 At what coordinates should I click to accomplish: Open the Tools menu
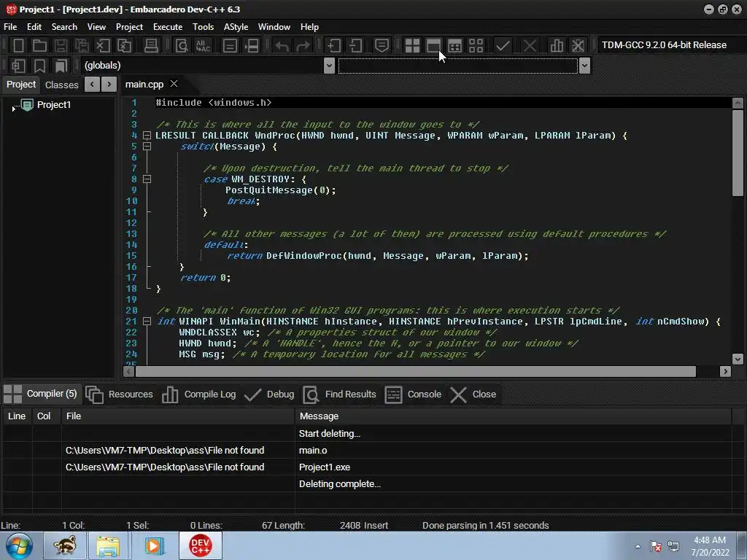tap(203, 27)
